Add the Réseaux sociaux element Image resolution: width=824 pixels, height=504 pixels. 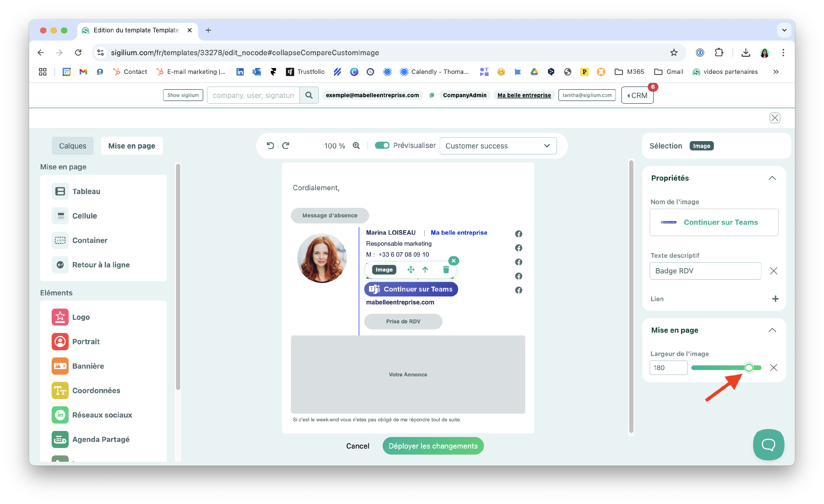coord(102,415)
